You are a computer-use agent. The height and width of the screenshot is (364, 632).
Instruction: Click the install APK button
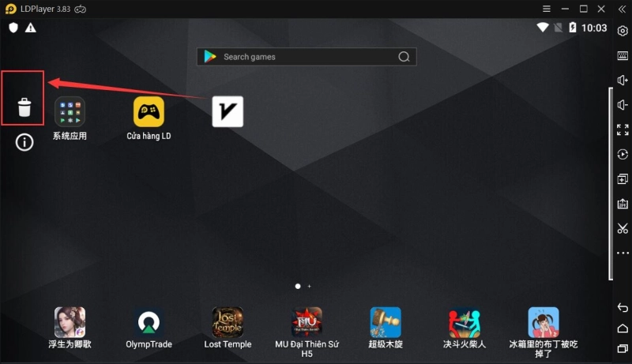point(623,204)
